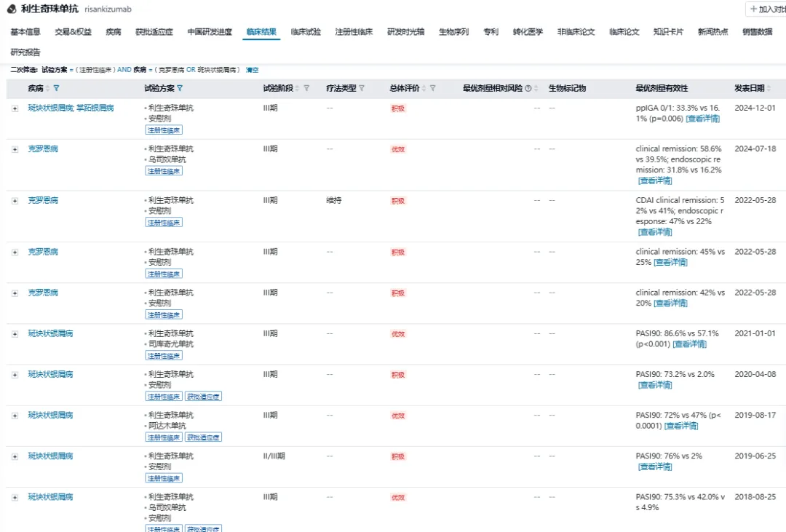Click sort arrows beside 最优剂量相对风险 header
Screen dimensions: 786x532
click(x=536, y=89)
